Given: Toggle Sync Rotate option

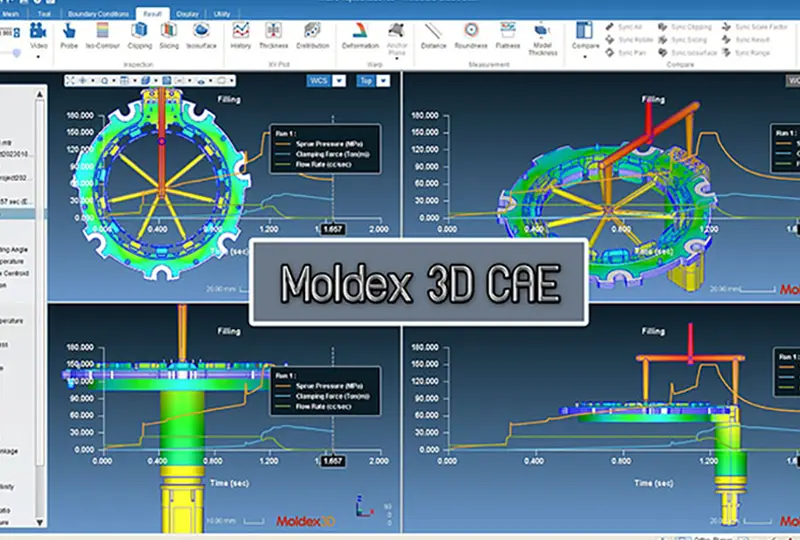Looking at the screenshot, I should click(628, 39).
